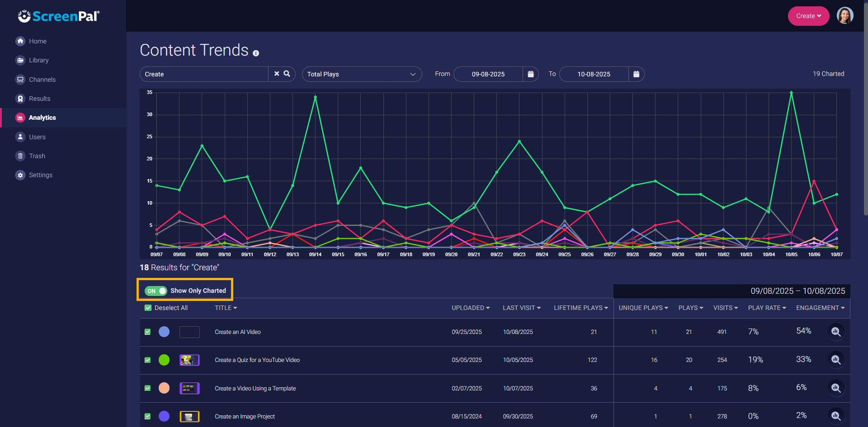Uncheck the Deselect All checkbox
This screenshot has width=868, height=427.
coord(148,308)
